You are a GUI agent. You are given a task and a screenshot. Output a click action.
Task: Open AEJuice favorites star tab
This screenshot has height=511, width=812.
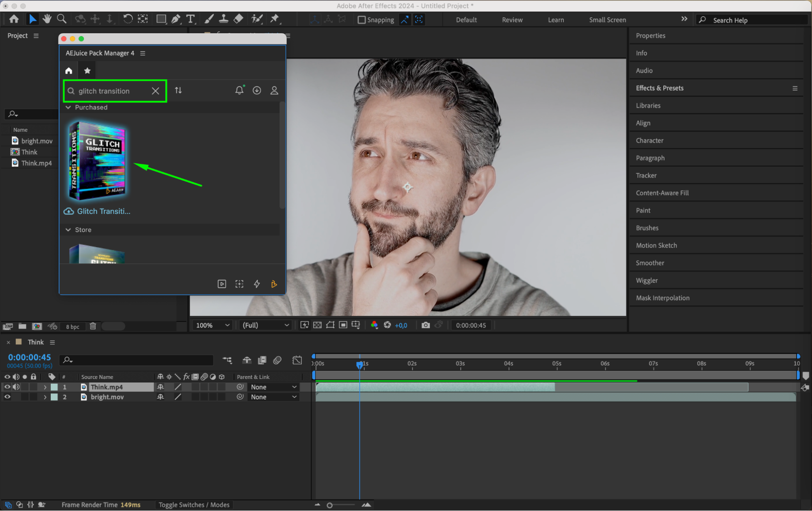[87, 71]
